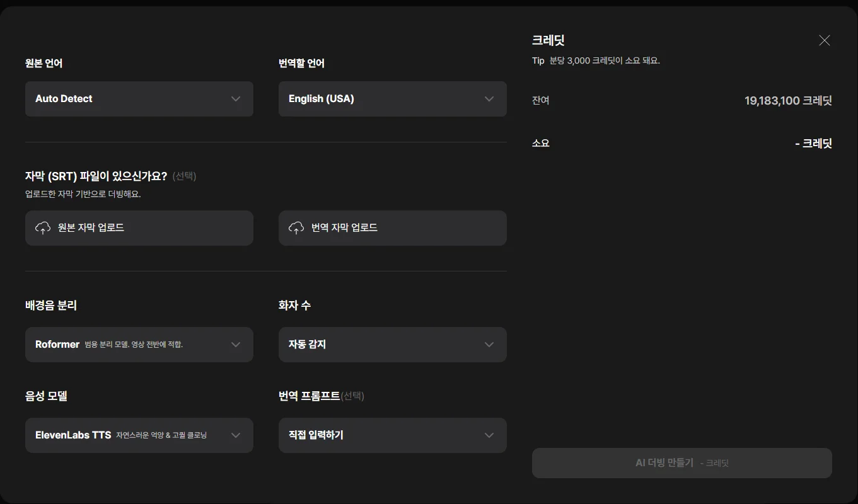Click the chevron arrow in the 자동 감지 field
858x504 pixels.
pyautogui.click(x=489, y=345)
